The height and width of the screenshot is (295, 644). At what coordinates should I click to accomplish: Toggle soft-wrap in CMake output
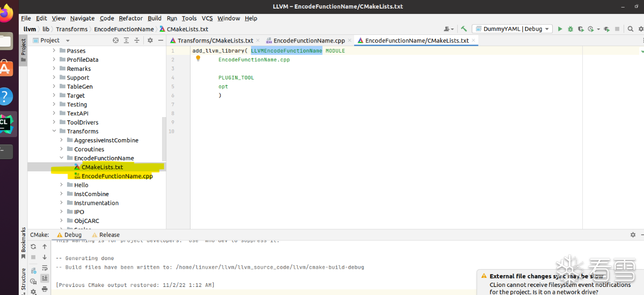point(45,268)
